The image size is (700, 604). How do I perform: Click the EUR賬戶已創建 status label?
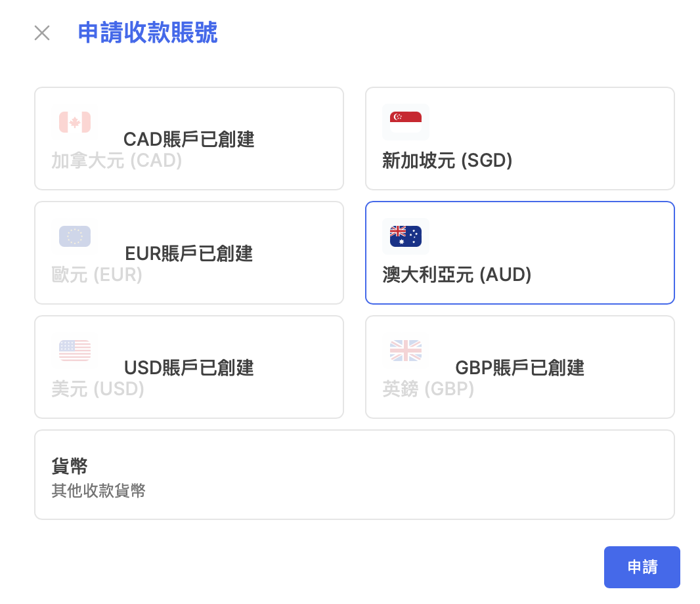[x=189, y=253]
